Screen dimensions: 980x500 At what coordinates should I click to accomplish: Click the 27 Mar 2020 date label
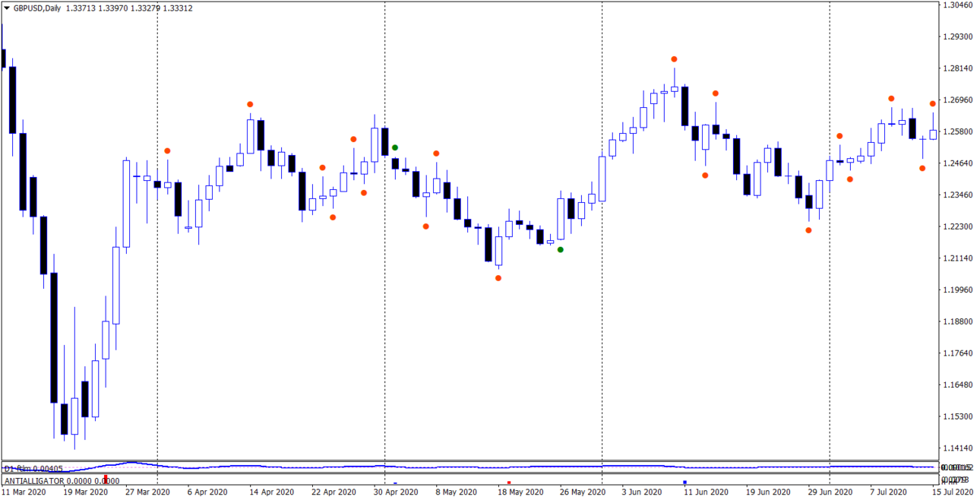click(147, 492)
